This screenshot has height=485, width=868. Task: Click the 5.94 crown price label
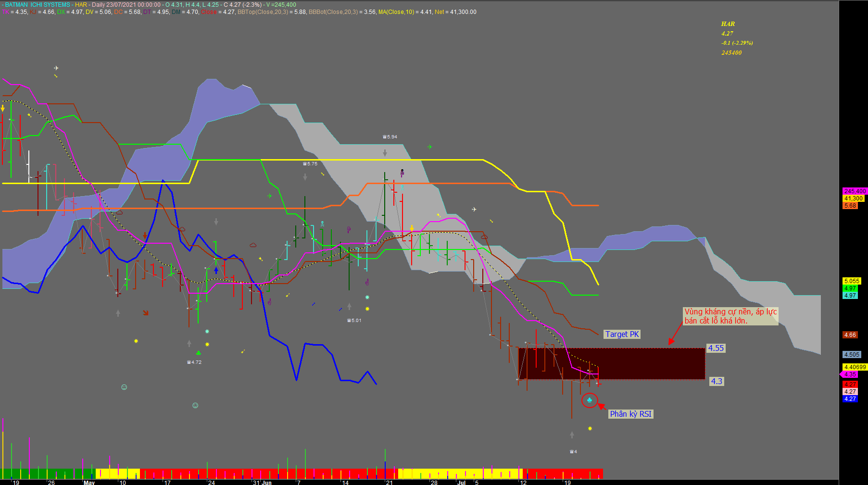click(x=390, y=137)
